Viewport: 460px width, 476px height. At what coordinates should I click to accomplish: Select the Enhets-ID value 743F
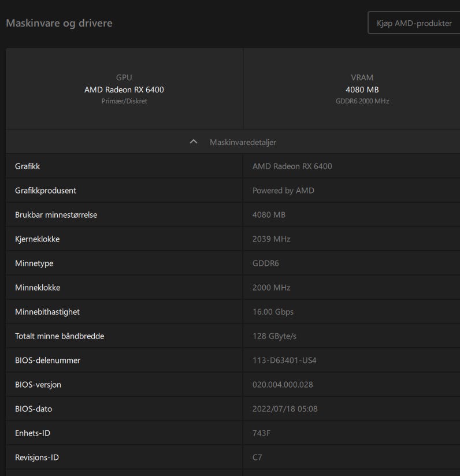261,433
